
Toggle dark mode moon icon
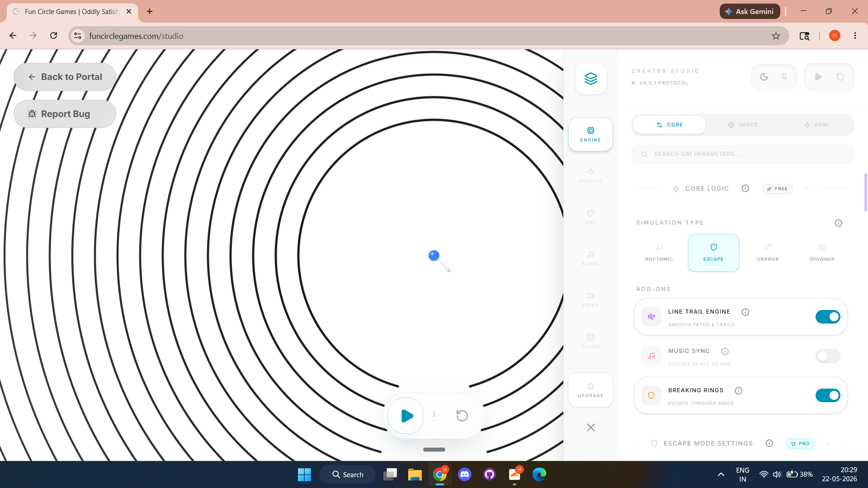pyautogui.click(x=764, y=77)
